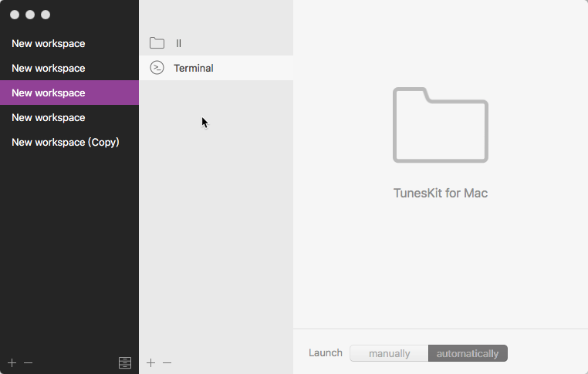Click the window zoom button
Image resolution: width=588 pixels, height=374 pixels.
pos(46,15)
